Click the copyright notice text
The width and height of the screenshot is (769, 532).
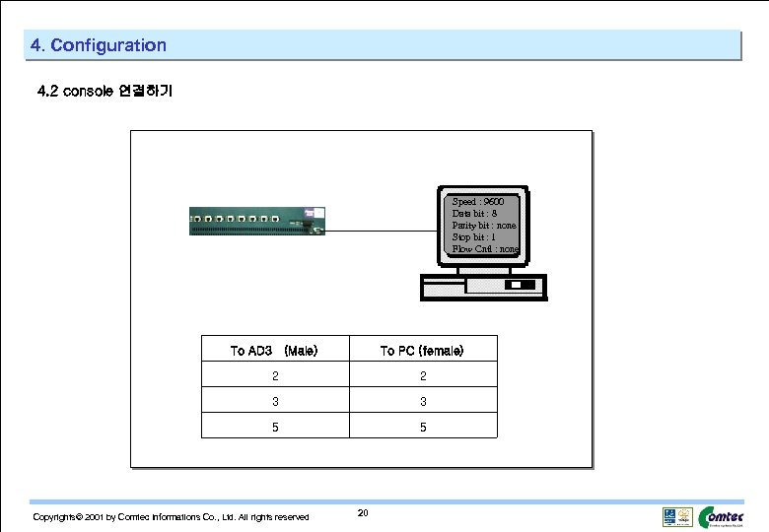(x=171, y=517)
